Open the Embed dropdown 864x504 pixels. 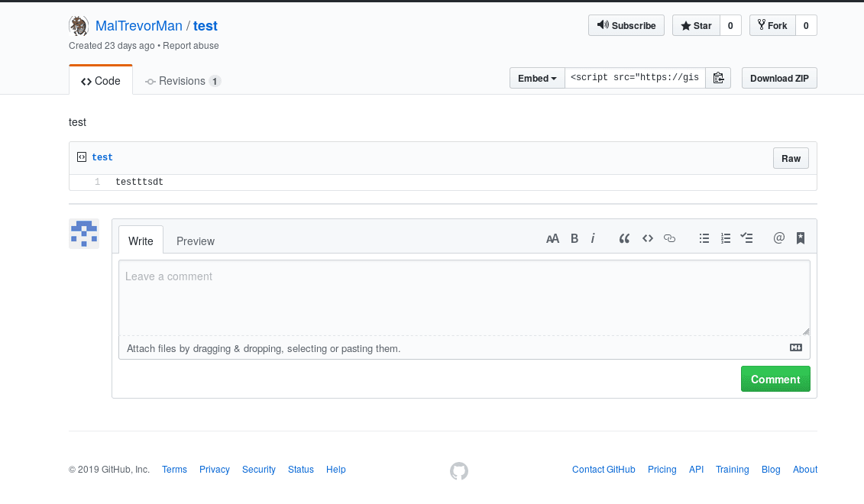coord(537,78)
